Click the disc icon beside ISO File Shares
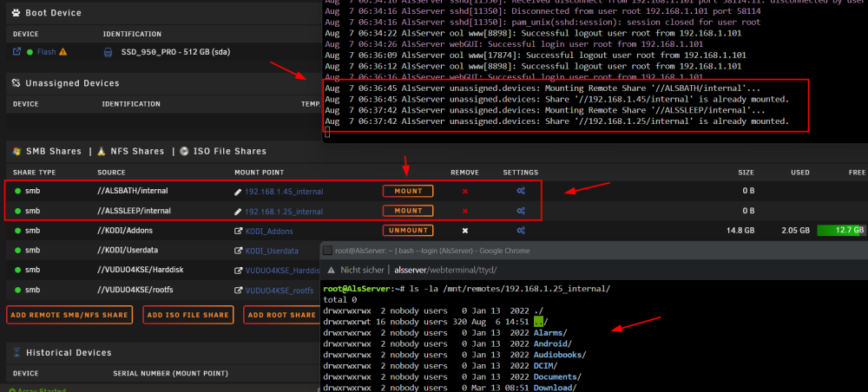Image resolution: width=868 pixels, height=392 pixels. coord(184,151)
